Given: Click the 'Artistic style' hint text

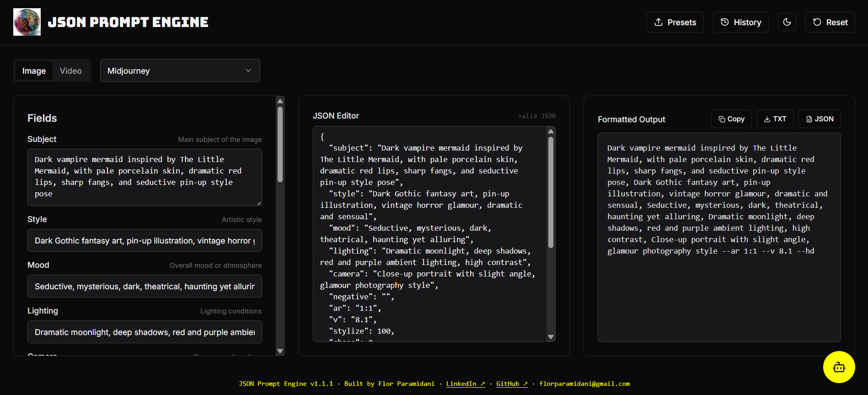Looking at the screenshot, I should pos(241,219).
